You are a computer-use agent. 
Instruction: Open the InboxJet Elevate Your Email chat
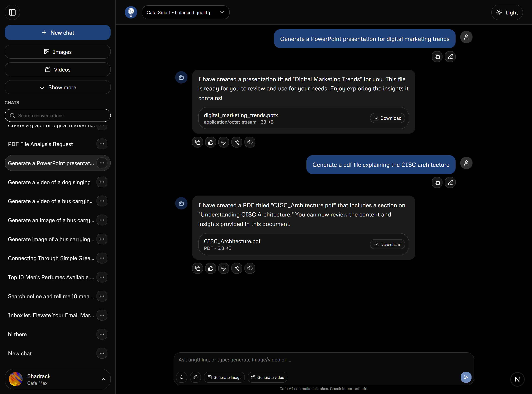click(51, 315)
